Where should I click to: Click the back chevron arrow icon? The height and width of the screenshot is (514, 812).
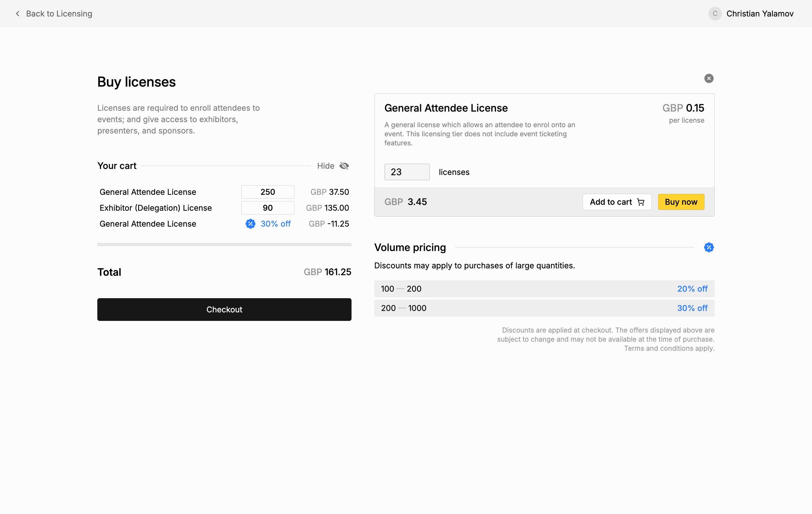pyautogui.click(x=18, y=14)
